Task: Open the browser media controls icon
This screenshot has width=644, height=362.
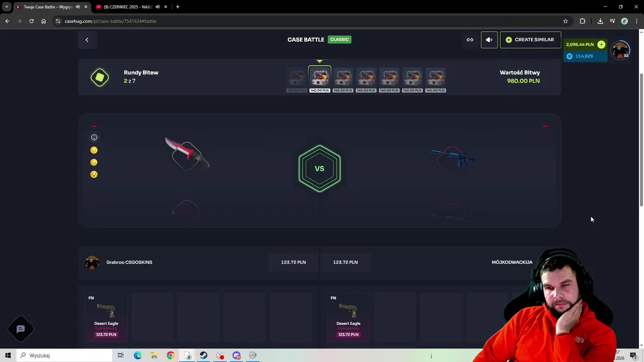Action: [612, 21]
